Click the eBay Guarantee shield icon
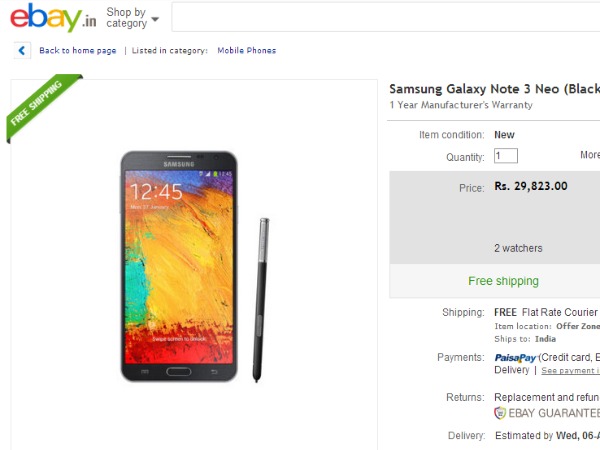This screenshot has height=450, width=600. (x=500, y=412)
